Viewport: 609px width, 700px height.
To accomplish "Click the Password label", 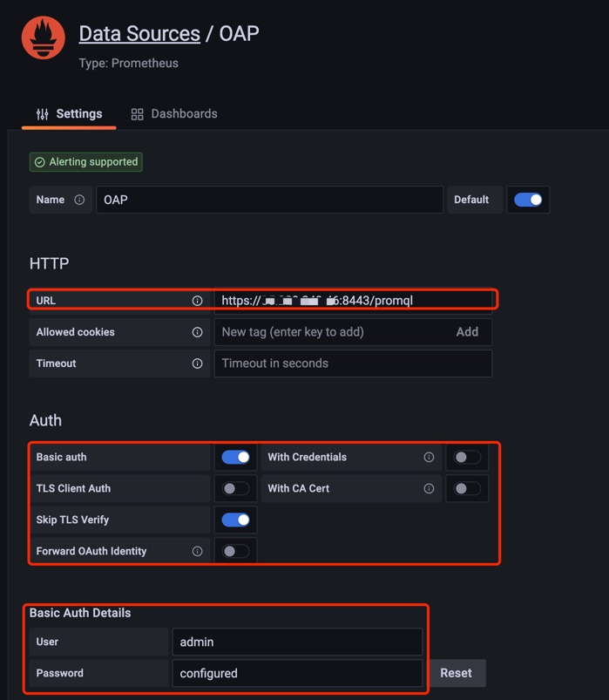I will (x=60, y=673).
